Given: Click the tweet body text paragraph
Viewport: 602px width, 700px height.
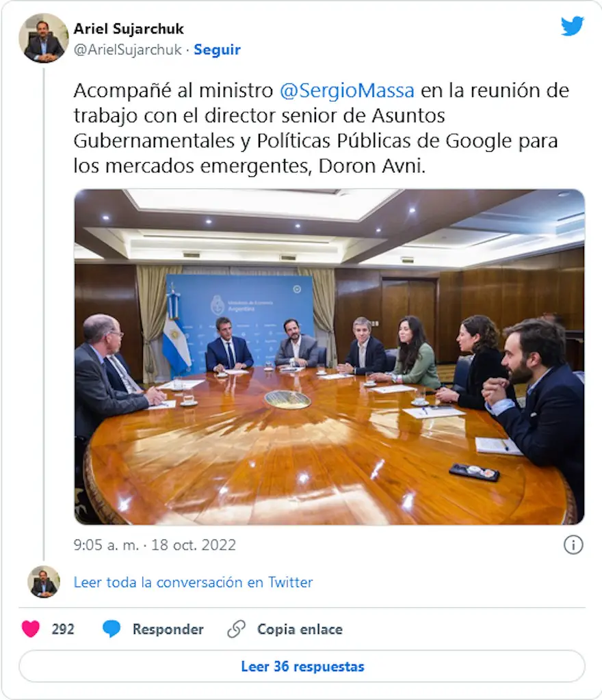Looking at the screenshot, I should coord(321,128).
